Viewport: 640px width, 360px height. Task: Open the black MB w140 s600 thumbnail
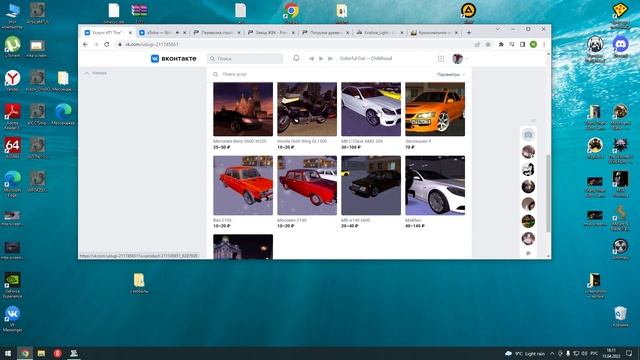tap(371, 185)
